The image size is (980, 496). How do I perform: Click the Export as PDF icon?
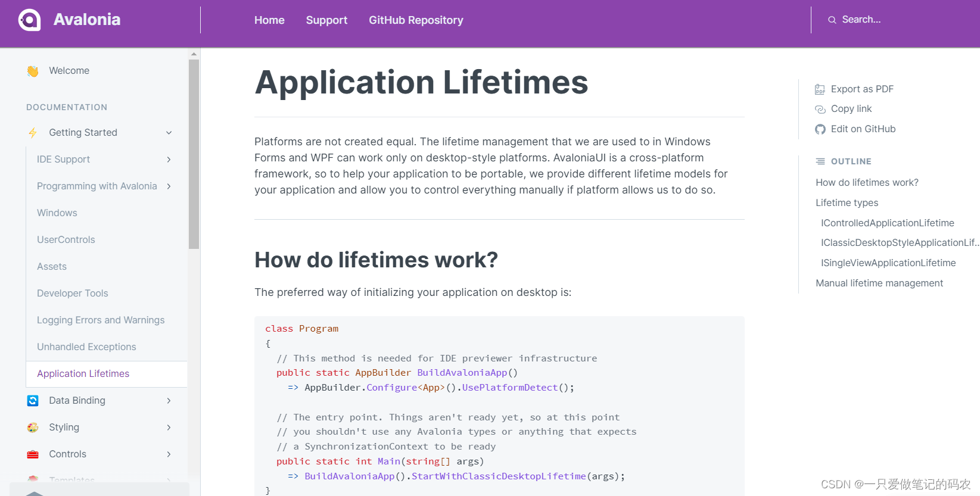820,89
